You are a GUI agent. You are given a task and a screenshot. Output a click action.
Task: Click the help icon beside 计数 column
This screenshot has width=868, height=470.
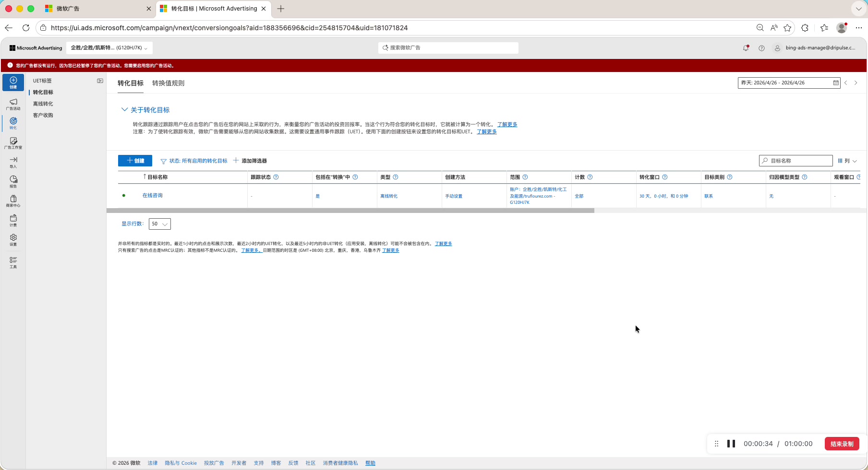(590, 177)
